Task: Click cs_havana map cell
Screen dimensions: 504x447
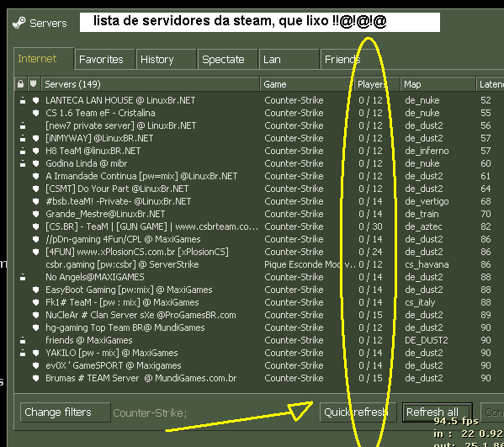Action: coord(427,264)
